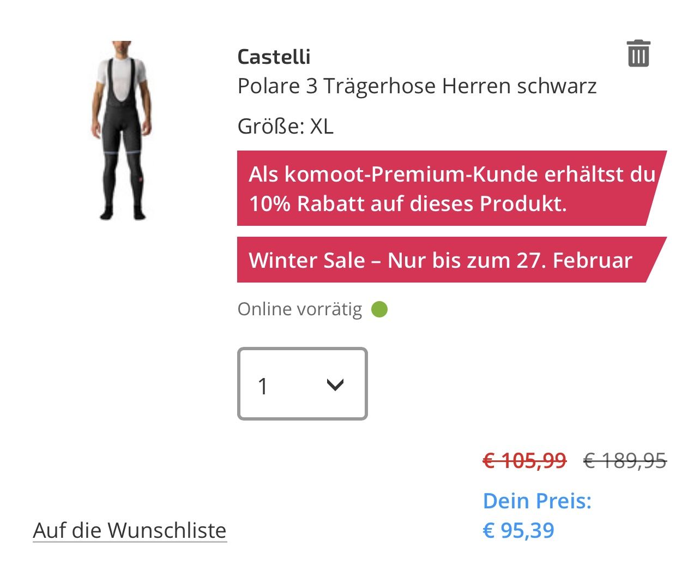The image size is (700, 588).
Task: Click the green availability status dot
Action: pos(379,309)
